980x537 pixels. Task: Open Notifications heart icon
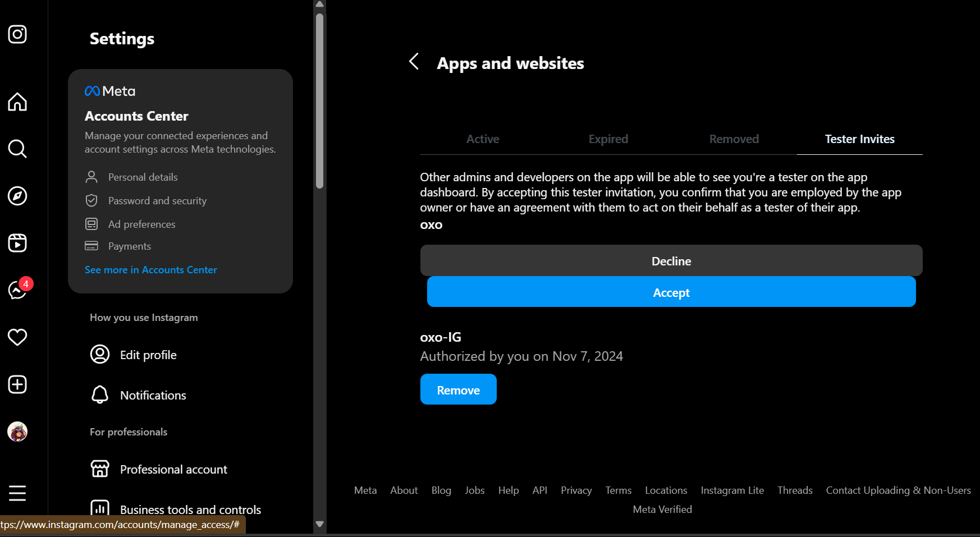coord(17,337)
